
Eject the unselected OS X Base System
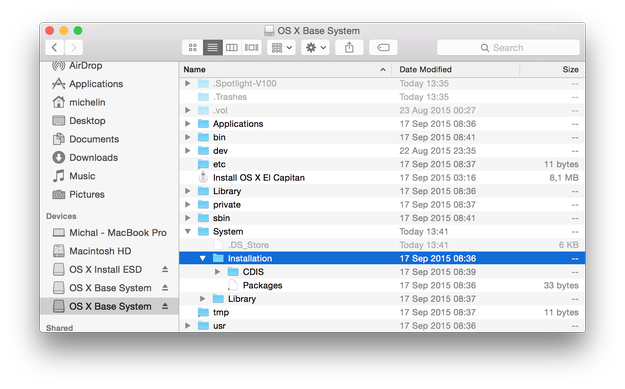(x=165, y=288)
